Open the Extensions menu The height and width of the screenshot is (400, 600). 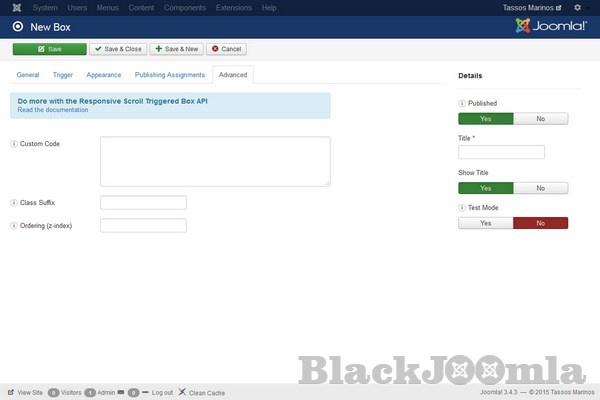[233, 8]
